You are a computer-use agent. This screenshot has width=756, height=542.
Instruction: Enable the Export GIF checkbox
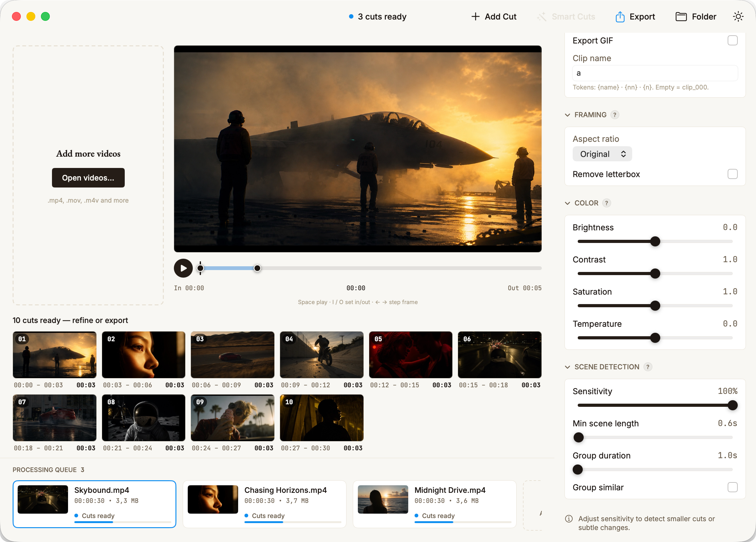click(x=732, y=40)
